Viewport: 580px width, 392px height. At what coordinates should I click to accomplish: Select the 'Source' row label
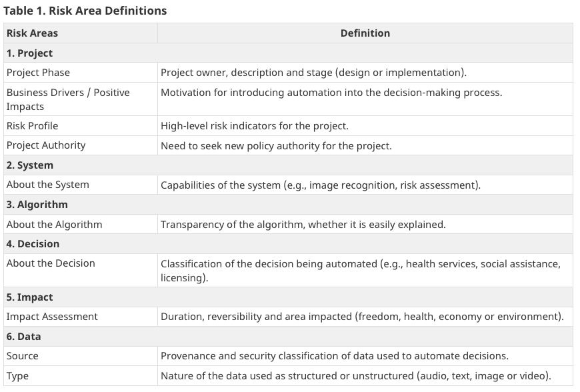22,356
